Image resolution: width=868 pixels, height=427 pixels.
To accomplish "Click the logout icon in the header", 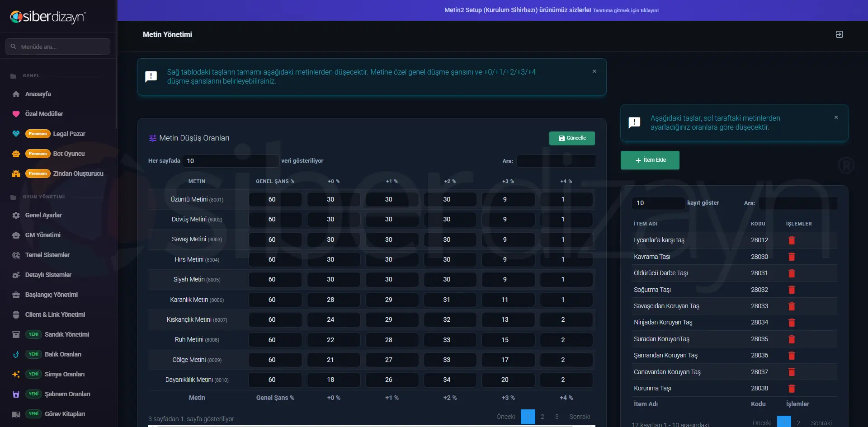I will coord(839,34).
